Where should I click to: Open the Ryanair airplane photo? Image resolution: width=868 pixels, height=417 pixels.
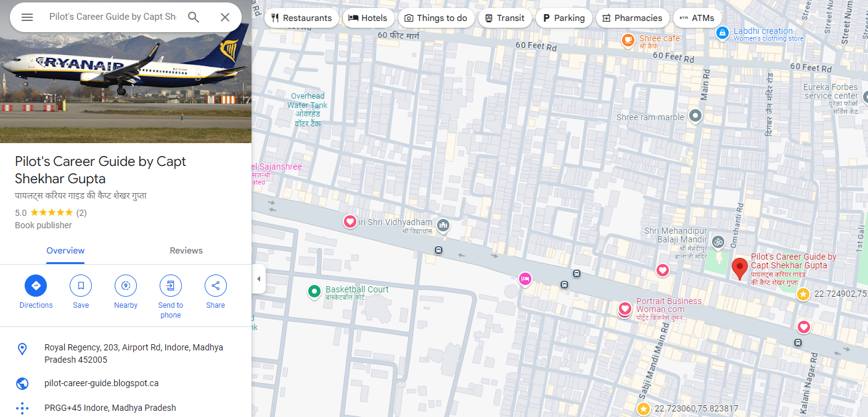(126, 72)
